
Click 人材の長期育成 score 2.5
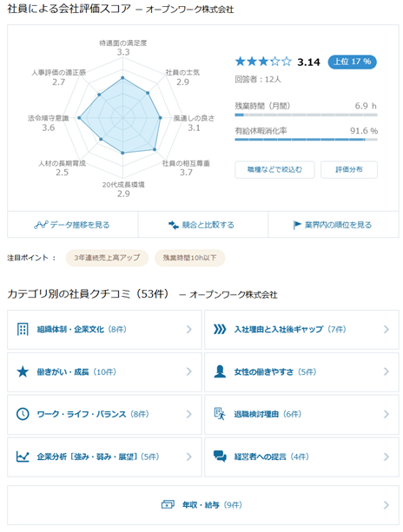coord(63,173)
